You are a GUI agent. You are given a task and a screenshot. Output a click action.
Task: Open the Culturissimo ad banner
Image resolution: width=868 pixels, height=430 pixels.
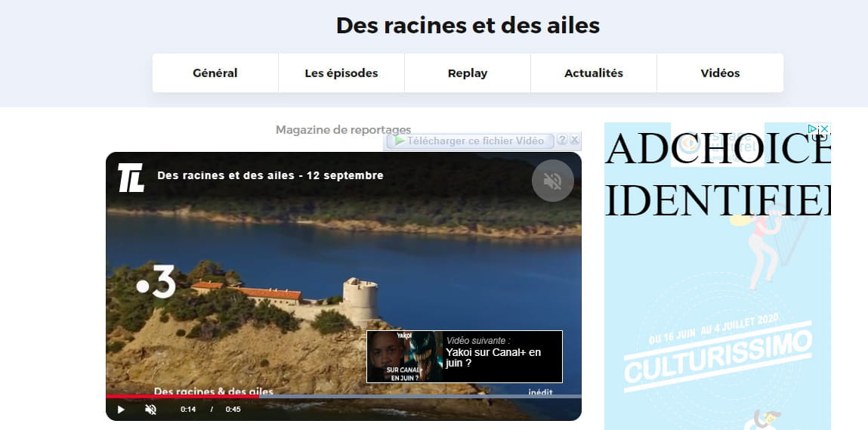718,277
